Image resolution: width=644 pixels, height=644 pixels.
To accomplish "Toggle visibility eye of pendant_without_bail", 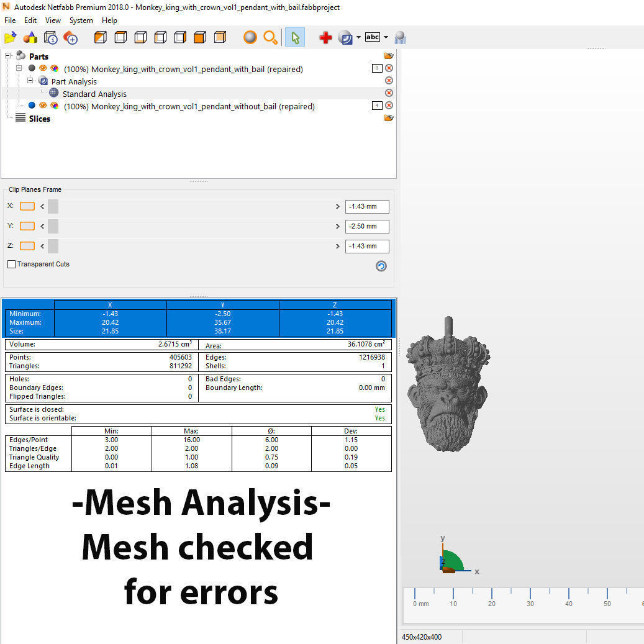I will pos(43,106).
